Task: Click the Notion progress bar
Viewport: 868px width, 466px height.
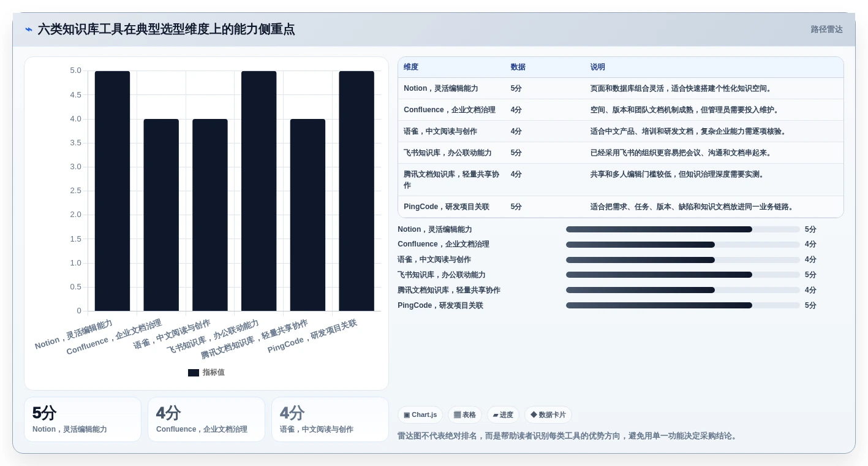Action: click(x=683, y=229)
